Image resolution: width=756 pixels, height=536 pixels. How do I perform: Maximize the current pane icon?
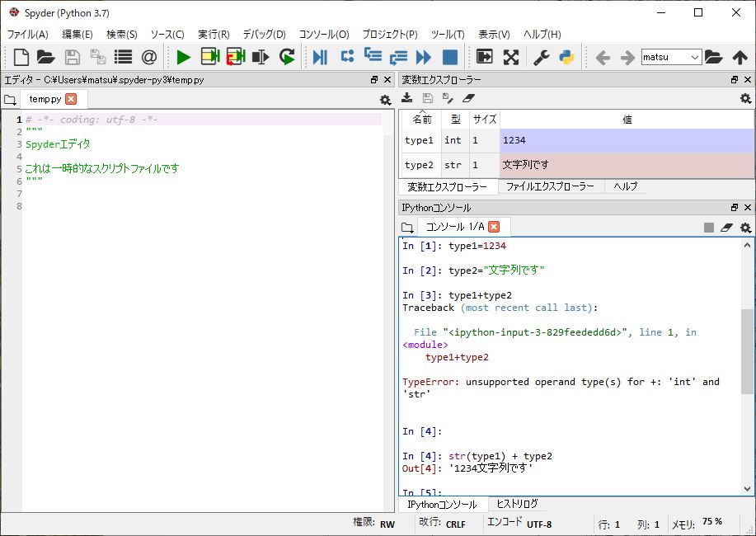pyautogui.click(x=485, y=56)
